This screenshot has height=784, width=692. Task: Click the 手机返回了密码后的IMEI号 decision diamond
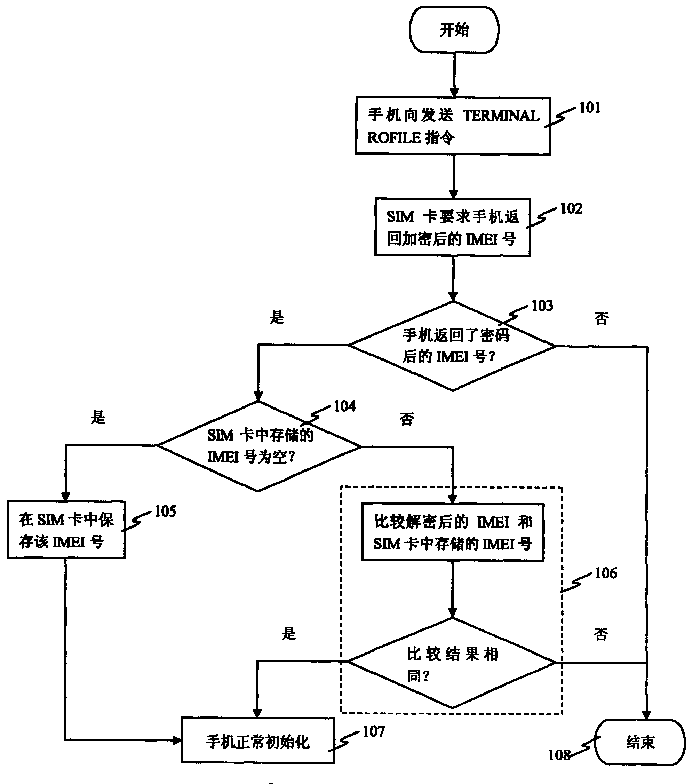pyautogui.click(x=414, y=327)
